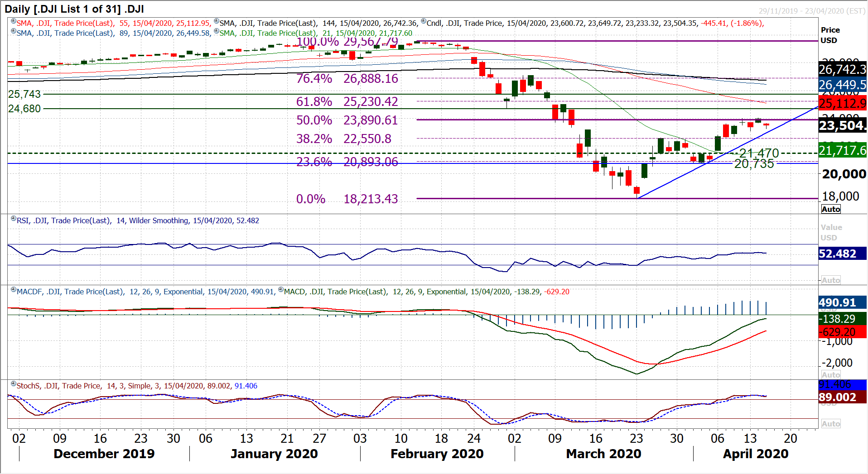Click the Fibonacci label '23.6% 20,893.06'
The height and width of the screenshot is (474, 868).
point(347,162)
